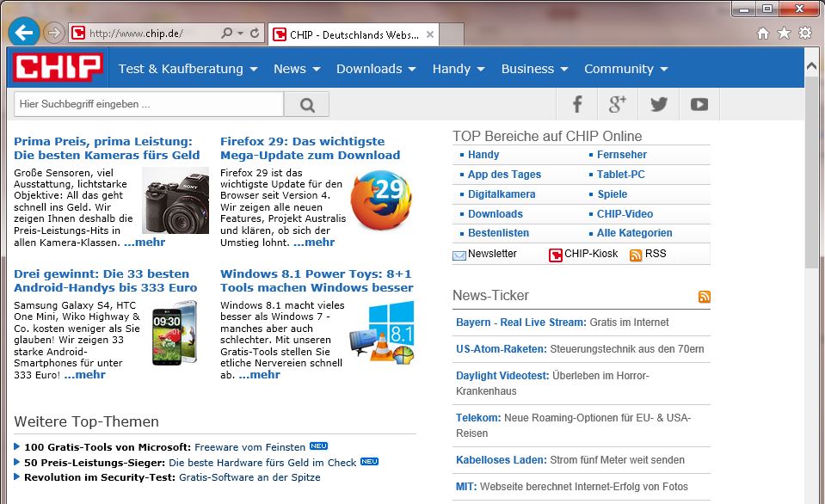Open the Digitalkamera link

(502, 194)
